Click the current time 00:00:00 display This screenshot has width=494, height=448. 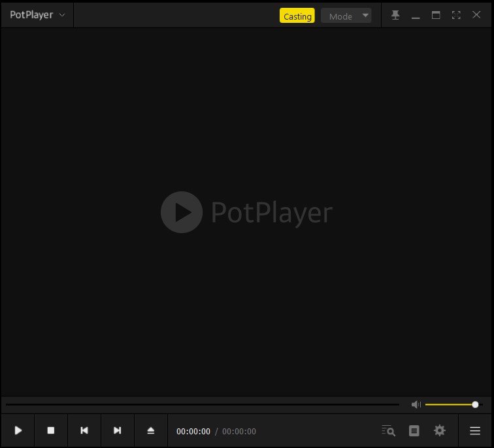coord(193,431)
